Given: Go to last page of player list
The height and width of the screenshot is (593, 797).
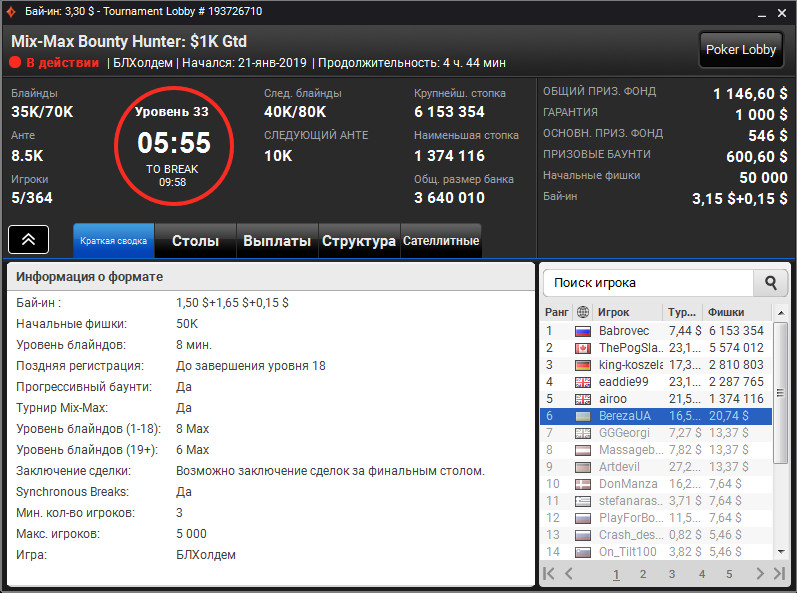Looking at the screenshot, I should 780,574.
